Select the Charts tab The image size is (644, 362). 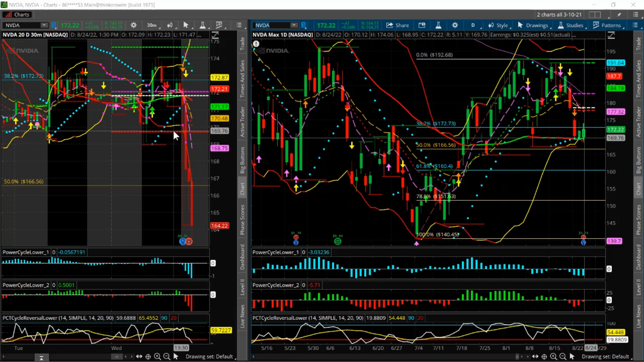coord(17,15)
